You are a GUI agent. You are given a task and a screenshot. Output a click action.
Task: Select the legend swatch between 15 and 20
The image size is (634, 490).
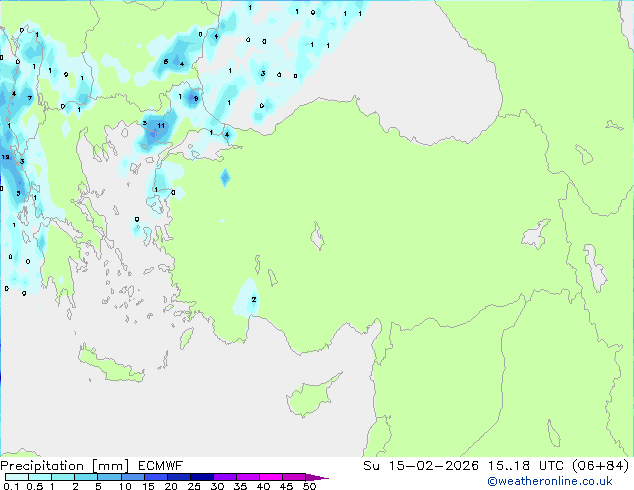coord(155,477)
